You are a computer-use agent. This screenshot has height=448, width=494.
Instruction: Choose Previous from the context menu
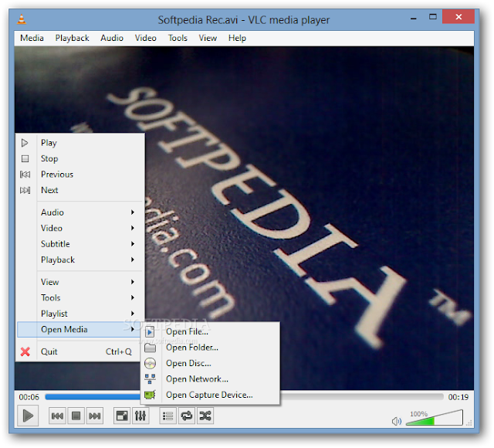pyautogui.click(x=80, y=175)
